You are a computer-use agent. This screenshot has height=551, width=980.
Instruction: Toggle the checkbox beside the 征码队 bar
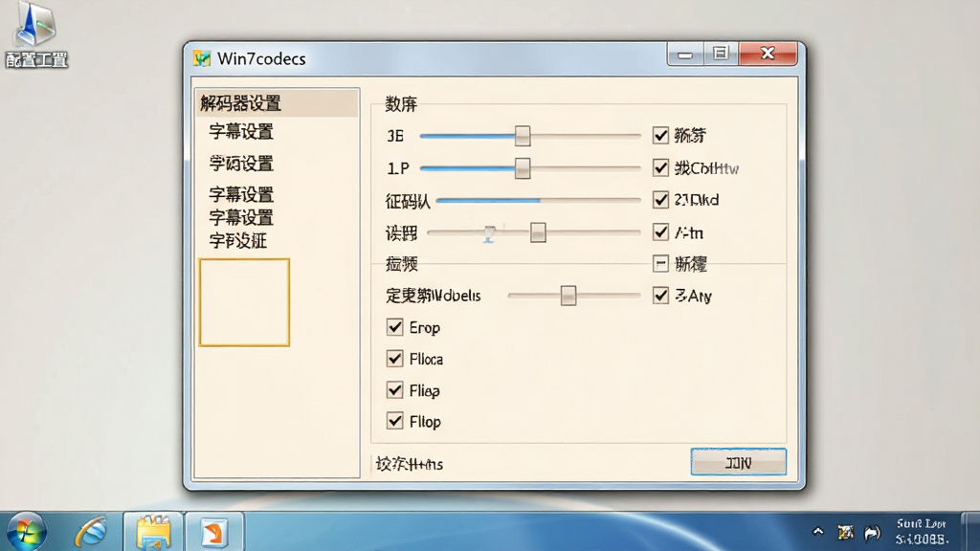(x=660, y=199)
